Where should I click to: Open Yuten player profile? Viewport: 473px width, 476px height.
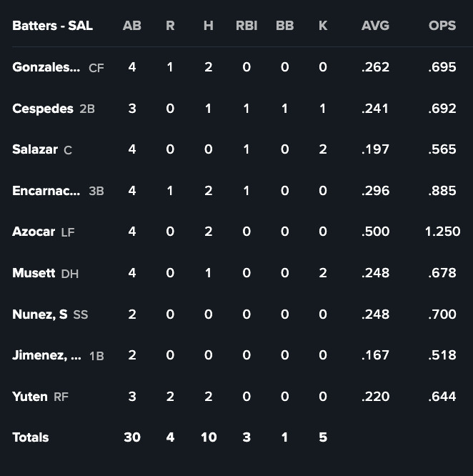[x=30, y=396]
